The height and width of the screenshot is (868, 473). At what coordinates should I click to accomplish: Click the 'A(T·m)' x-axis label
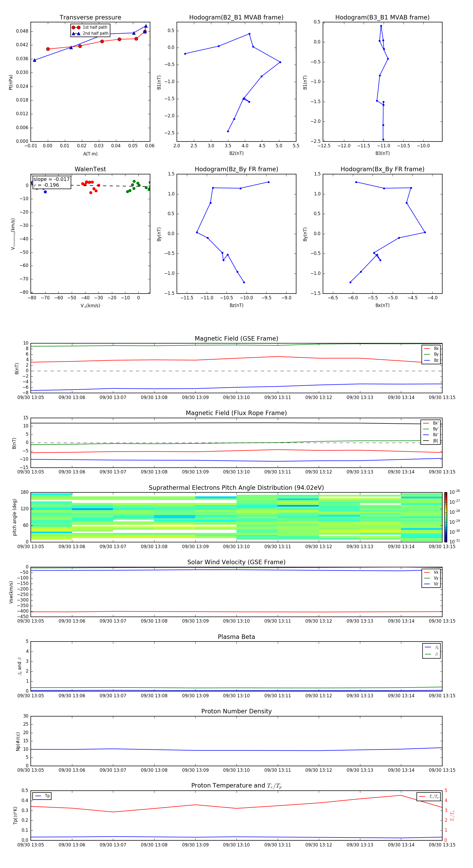point(90,154)
